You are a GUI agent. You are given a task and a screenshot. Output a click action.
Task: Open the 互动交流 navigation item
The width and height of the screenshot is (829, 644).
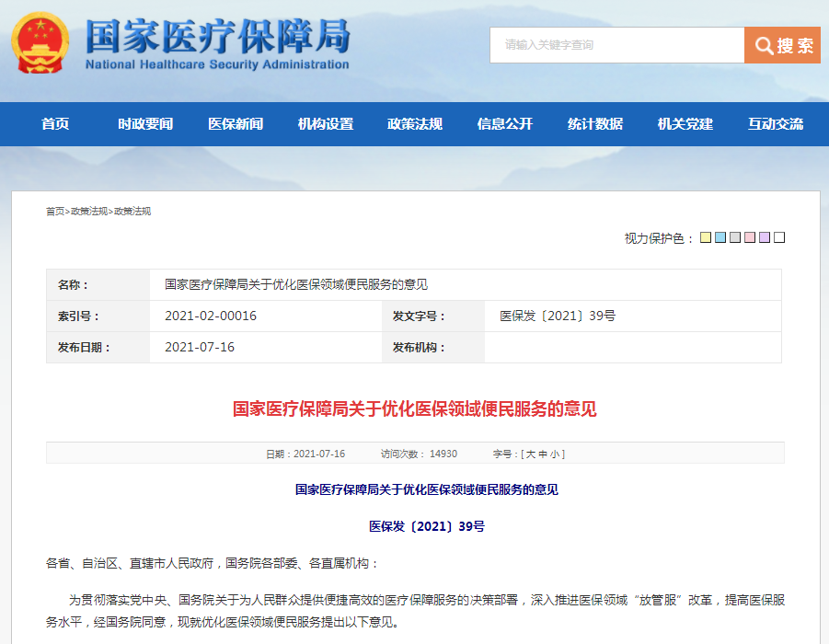[x=776, y=124]
